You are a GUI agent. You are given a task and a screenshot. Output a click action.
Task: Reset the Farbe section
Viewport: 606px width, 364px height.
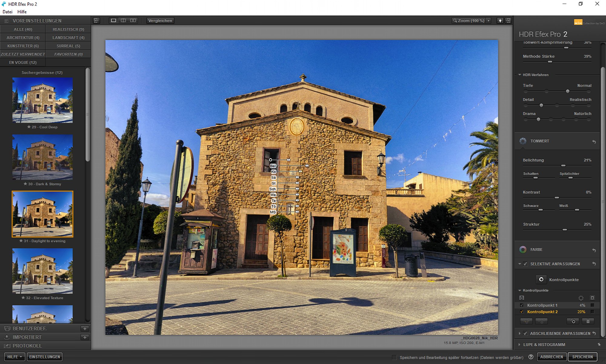click(x=594, y=250)
